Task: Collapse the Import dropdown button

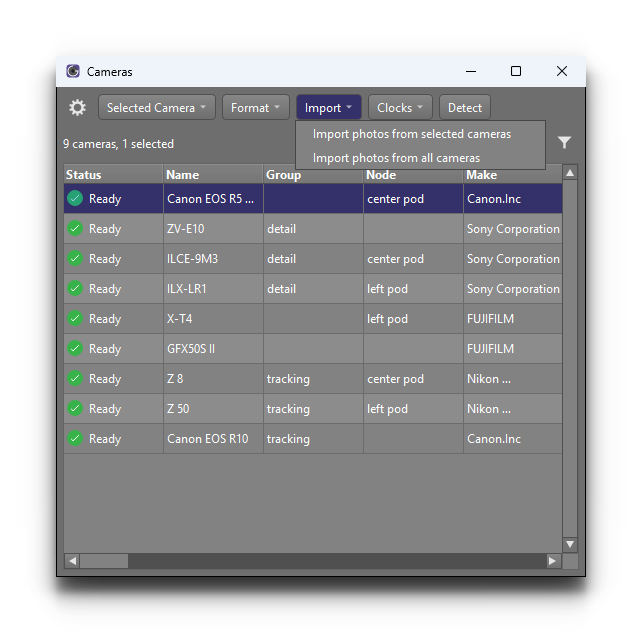Action: tap(328, 108)
